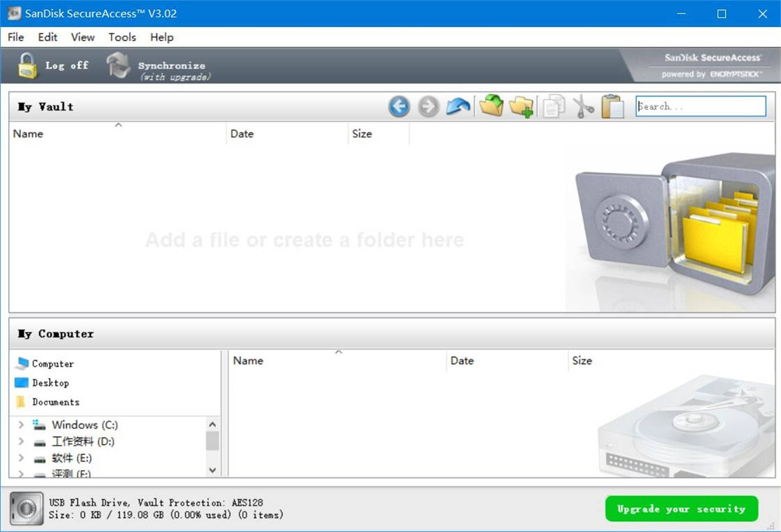Screen dimensions: 781x532
Task: Sort vault list by Size column
Action: (379, 134)
